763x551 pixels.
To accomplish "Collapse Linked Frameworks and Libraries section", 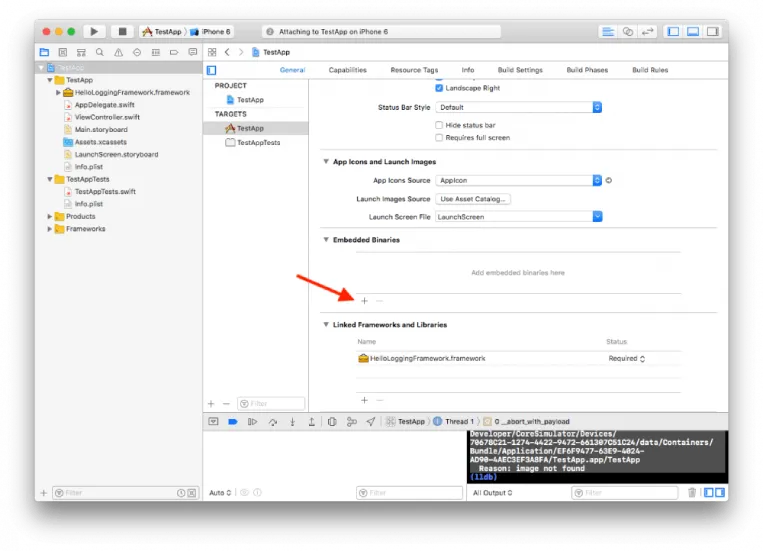I will [x=326, y=325].
